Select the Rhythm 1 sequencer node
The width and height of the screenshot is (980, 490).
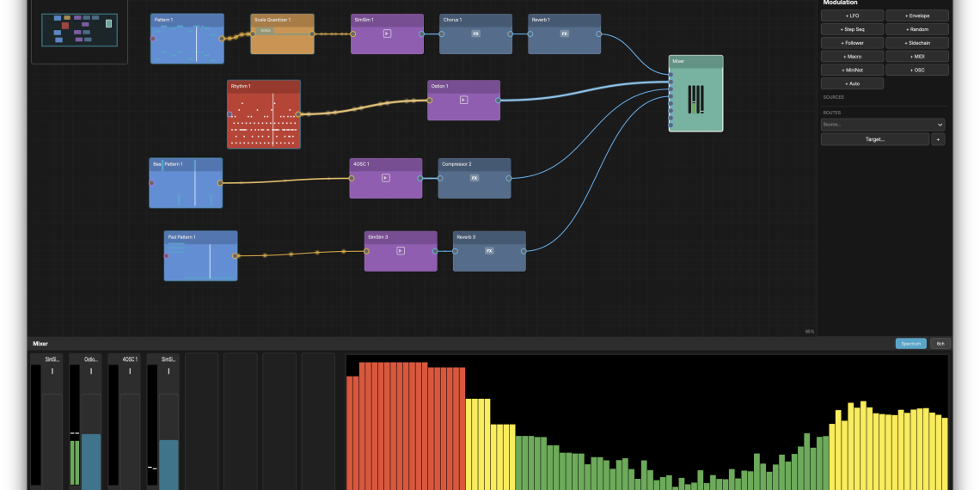[264, 114]
